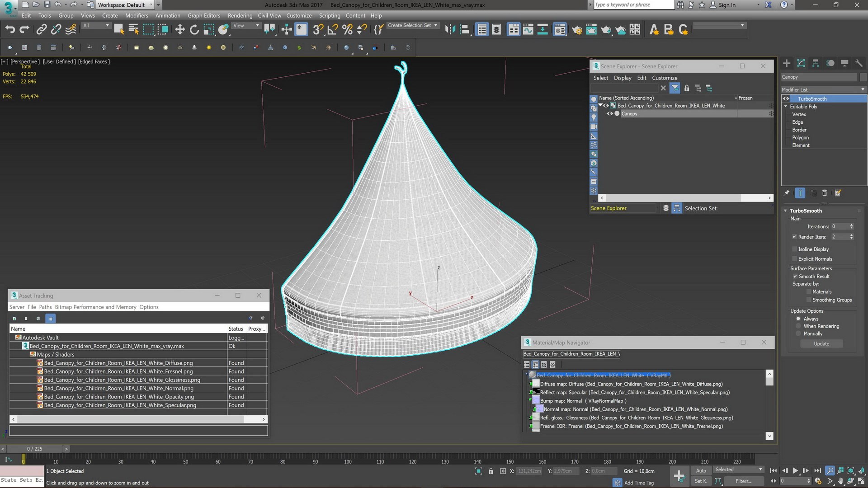Enable the Isoline Display checkbox
Viewport: 868px width, 488px height.
794,249
